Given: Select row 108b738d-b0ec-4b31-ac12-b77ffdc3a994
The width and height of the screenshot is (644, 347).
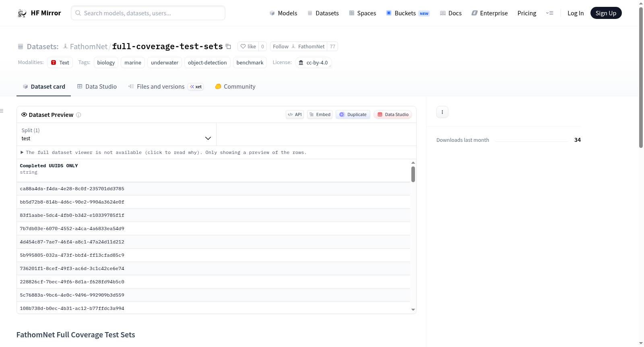Looking at the screenshot, I should pyautogui.click(x=213, y=308).
